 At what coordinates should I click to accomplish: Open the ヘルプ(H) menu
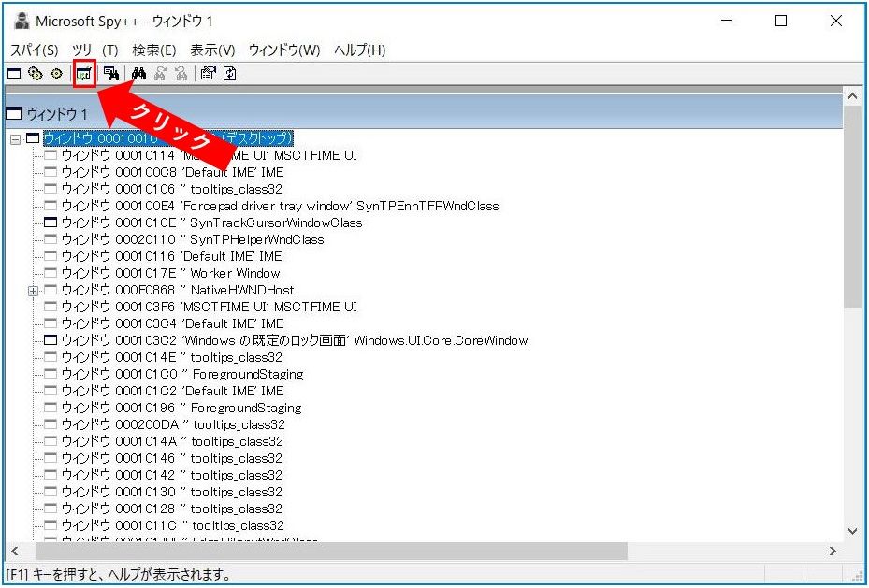(360, 50)
